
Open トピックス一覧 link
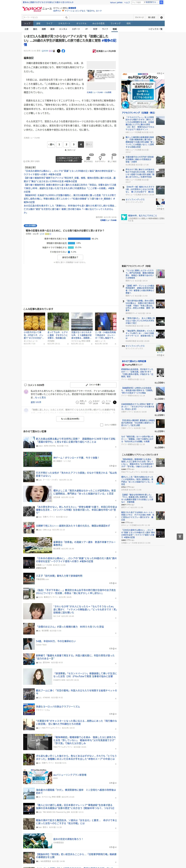155,29
